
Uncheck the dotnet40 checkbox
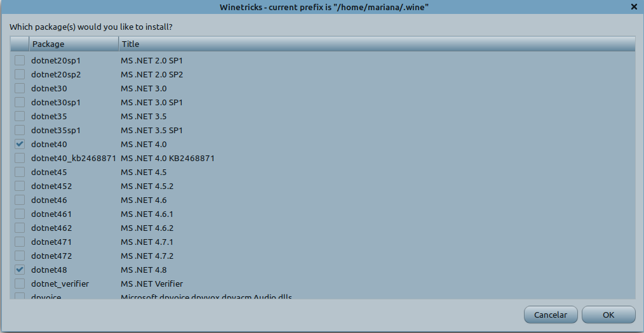(x=20, y=145)
